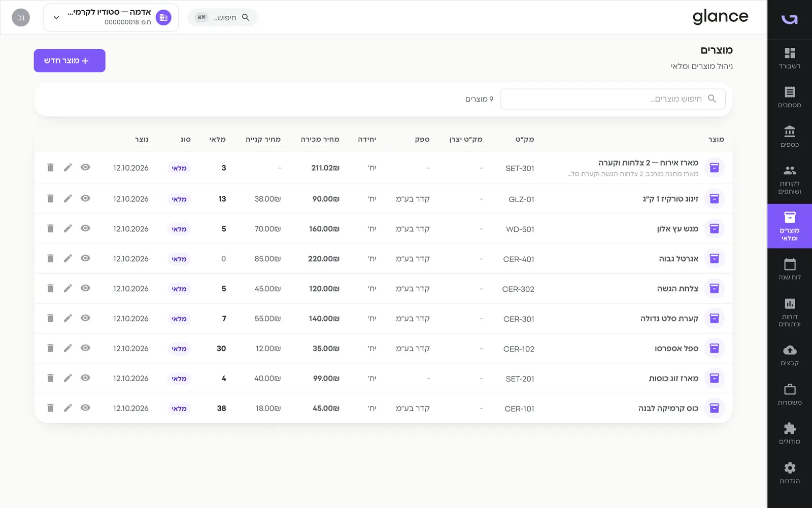View product CER-302 with eye icon
The width and height of the screenshot is (812, 508).
click(x=85, y=288)
